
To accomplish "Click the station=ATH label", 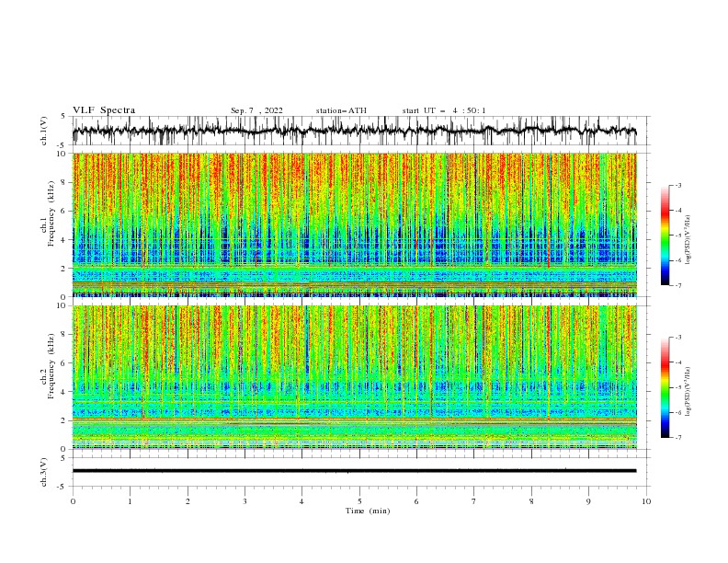I will (x=341, y=110).
